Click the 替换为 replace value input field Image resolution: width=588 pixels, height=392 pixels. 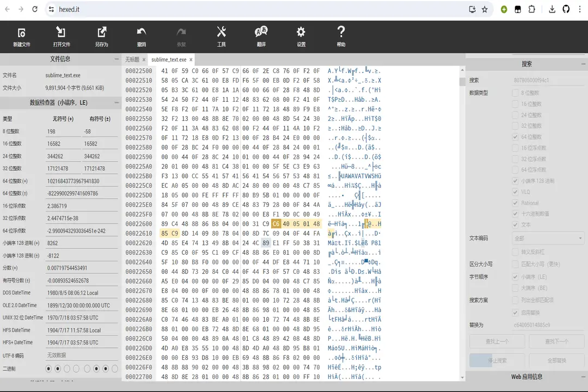[x=548, y=325]
